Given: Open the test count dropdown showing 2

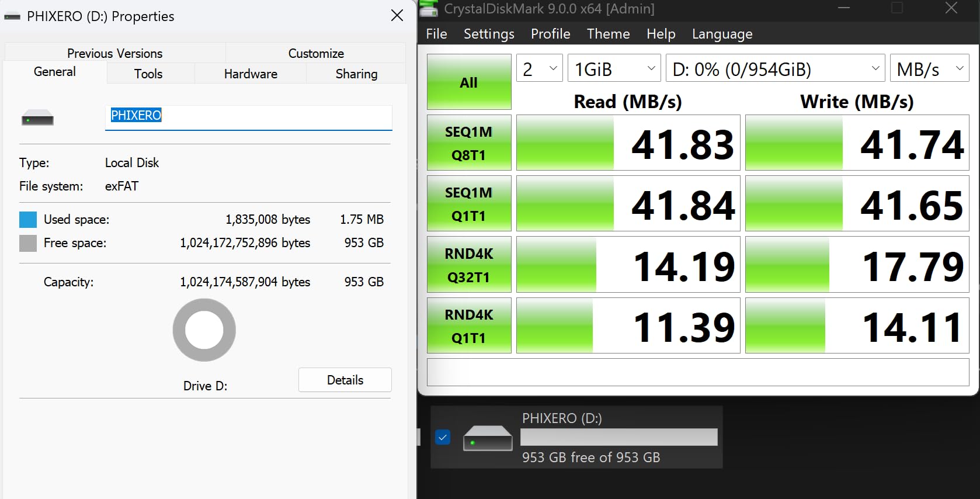Looking at the screenshot, I should pyautogui.click(x=540, y=69).
